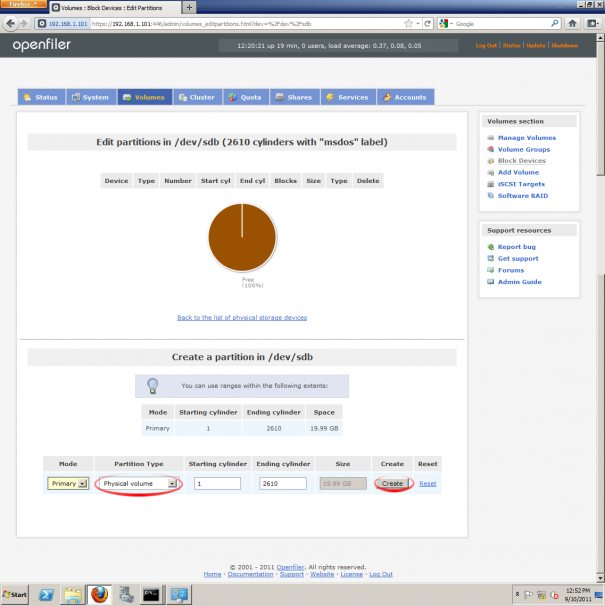Reload the page with the refresh icon

coord(428,24)
